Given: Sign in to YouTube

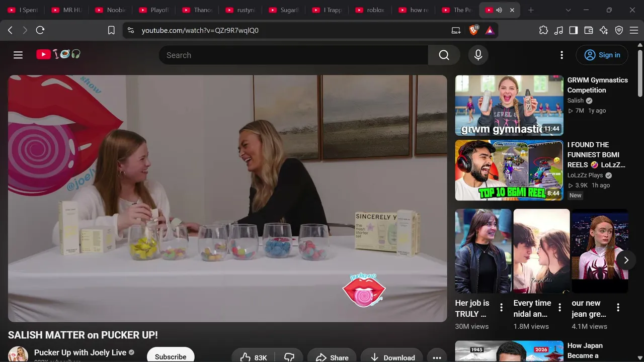Looking at the screenshot, I should (602, 55).
